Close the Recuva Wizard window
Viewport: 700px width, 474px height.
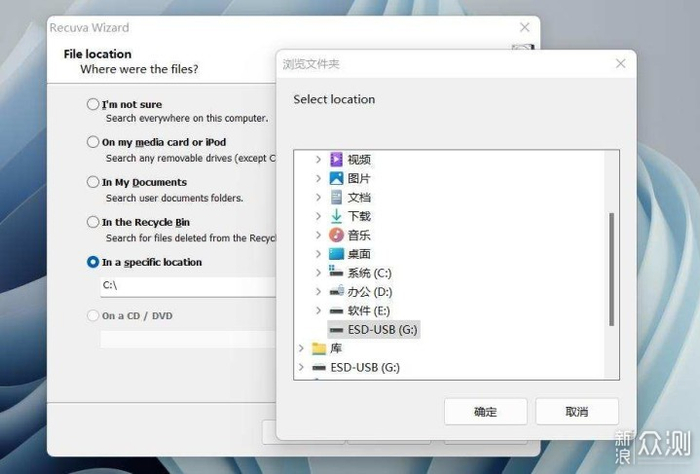click(525, 28)
